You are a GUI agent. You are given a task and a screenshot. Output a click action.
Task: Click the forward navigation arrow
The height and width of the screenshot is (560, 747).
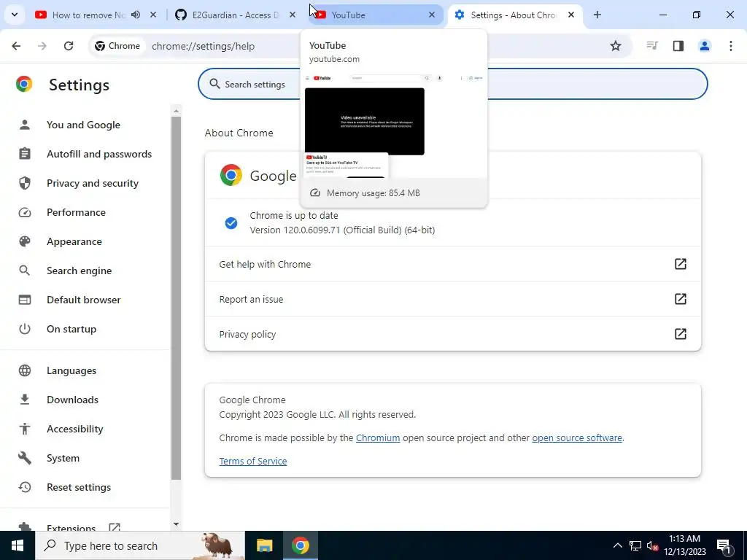42,46
